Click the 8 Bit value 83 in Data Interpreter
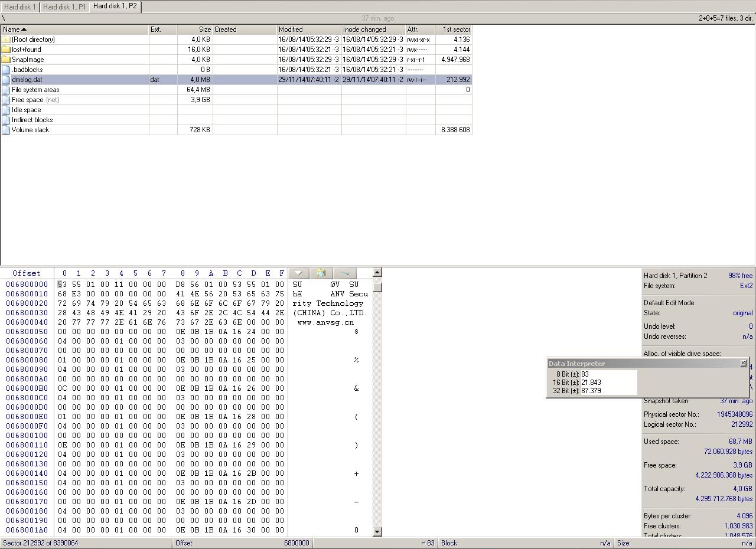 pyautogui.click(x=585, y=374)
